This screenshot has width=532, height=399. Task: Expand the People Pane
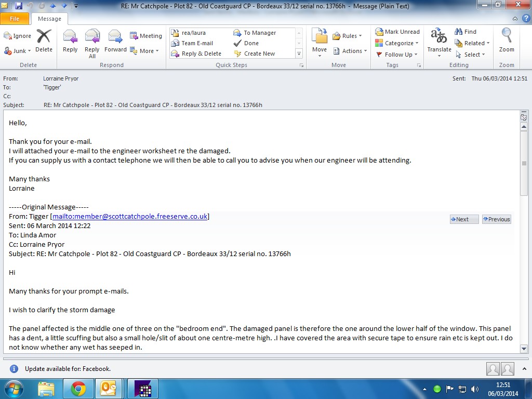[x=525, y=369]
